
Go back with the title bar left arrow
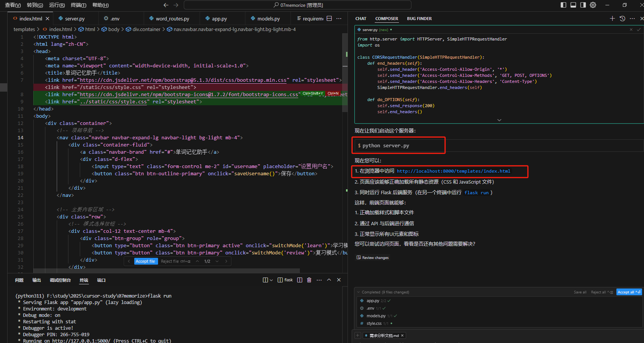point(166,5)
